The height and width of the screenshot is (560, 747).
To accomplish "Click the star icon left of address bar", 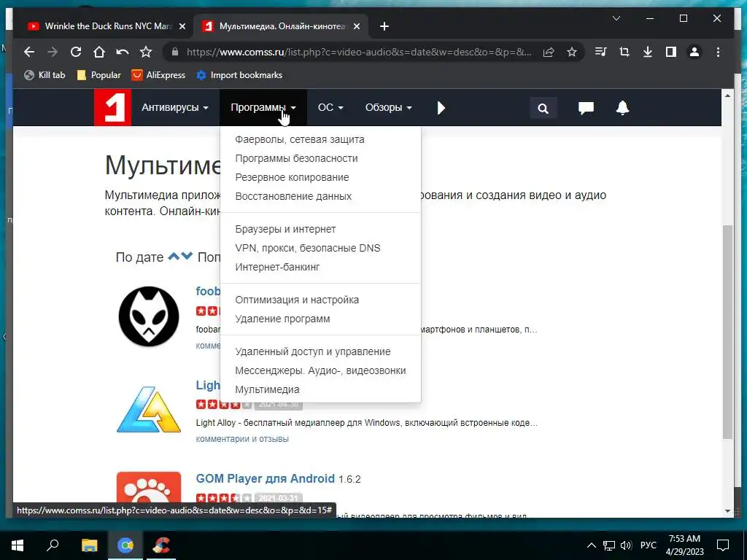I will pos(146,52).
